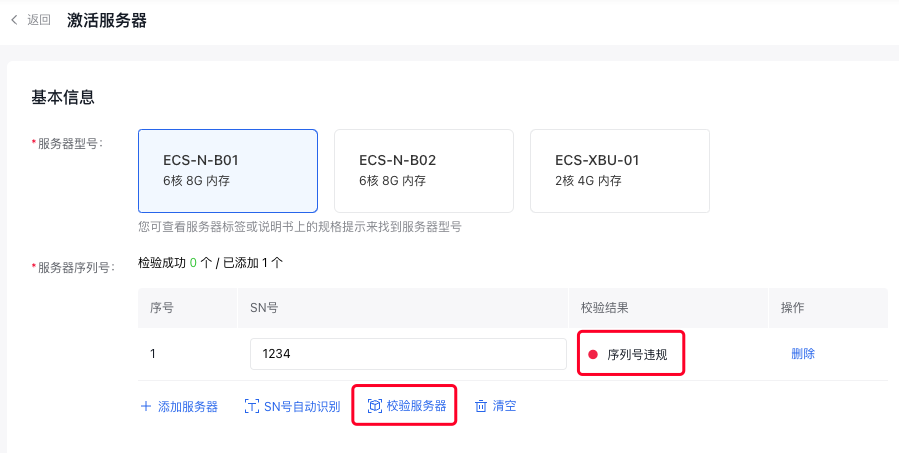
Task: Click the 清空 trash can icon
Action: click(480, 407)
